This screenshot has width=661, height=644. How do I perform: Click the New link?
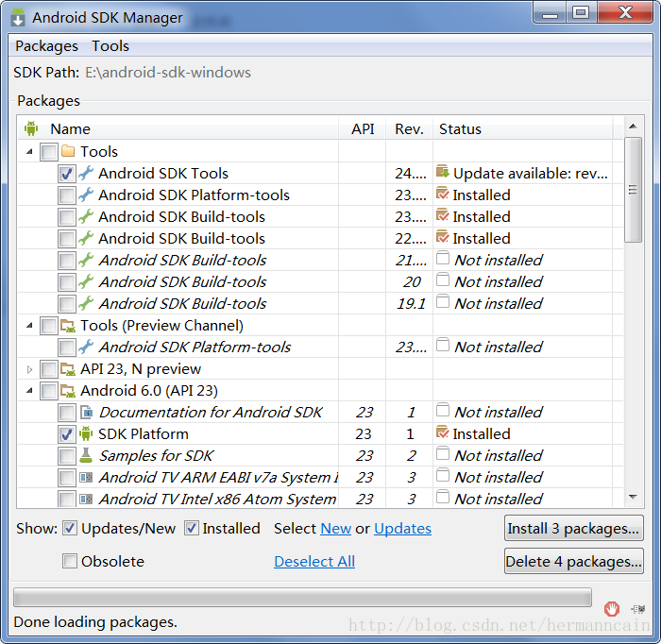(x=335, y=529)
